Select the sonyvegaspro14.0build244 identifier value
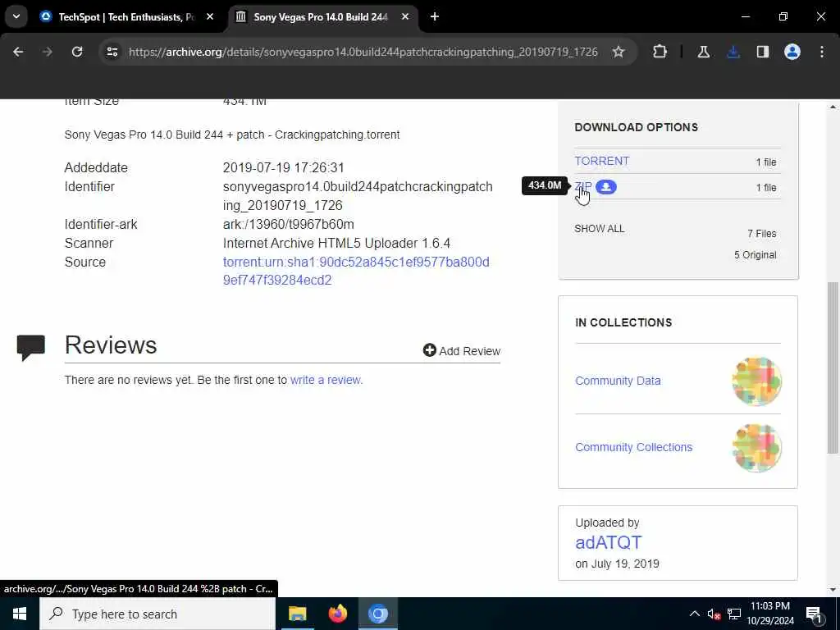Screen dimensions: 840x630 (358, 196)
